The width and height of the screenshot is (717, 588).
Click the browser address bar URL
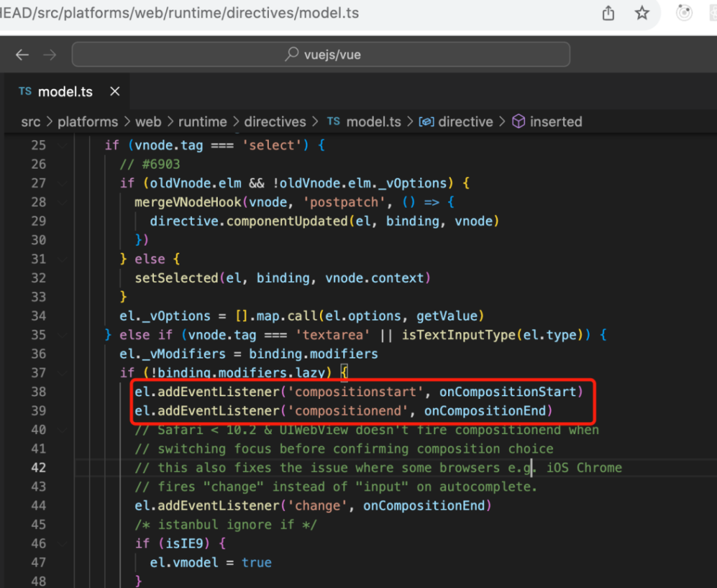pos(179,13)
